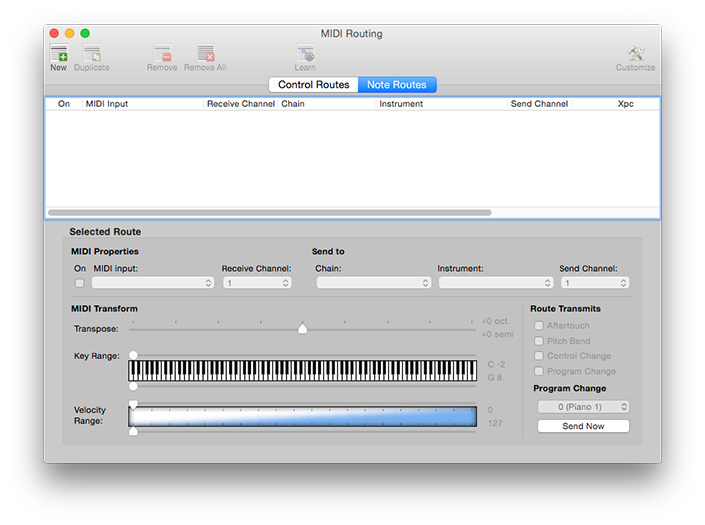Select the Note Routes tab

[x=397, y=85]
